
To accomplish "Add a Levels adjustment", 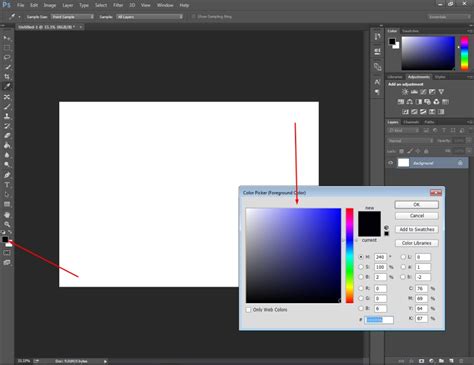I will tap(414, 92).
